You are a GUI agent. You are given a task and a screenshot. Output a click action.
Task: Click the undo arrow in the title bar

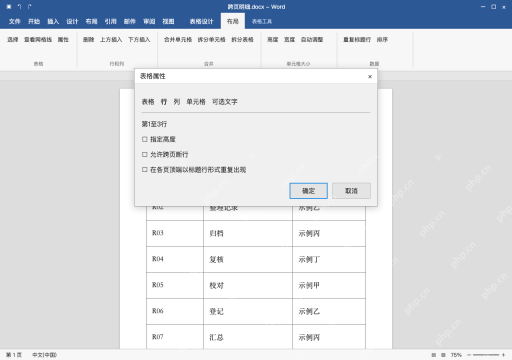tap(19, 7)
